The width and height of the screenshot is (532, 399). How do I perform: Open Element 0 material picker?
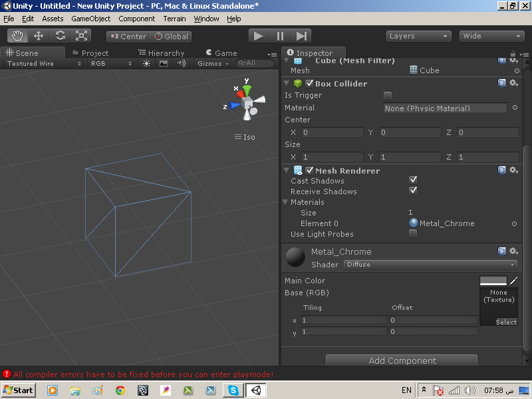(x=514, y=223)
